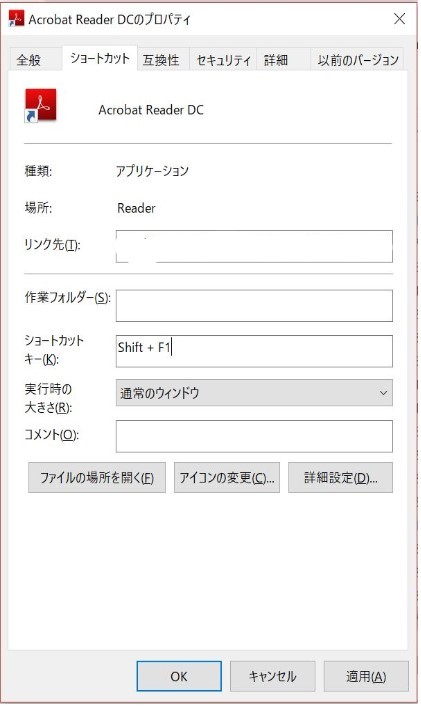Open アイコンの変更 dialog

[227, 477]
